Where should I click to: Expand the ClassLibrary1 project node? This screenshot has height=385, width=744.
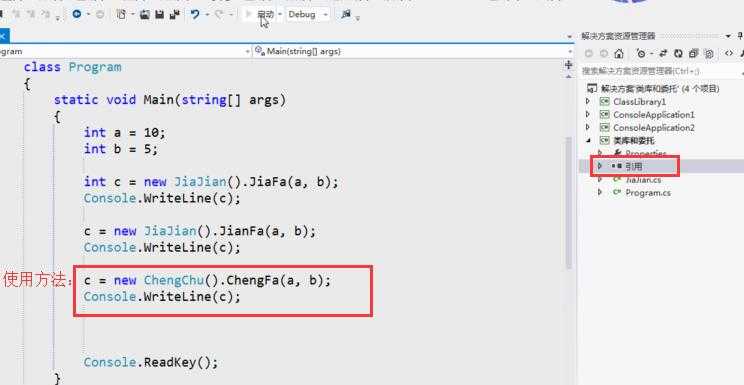[x=588, y=102]
